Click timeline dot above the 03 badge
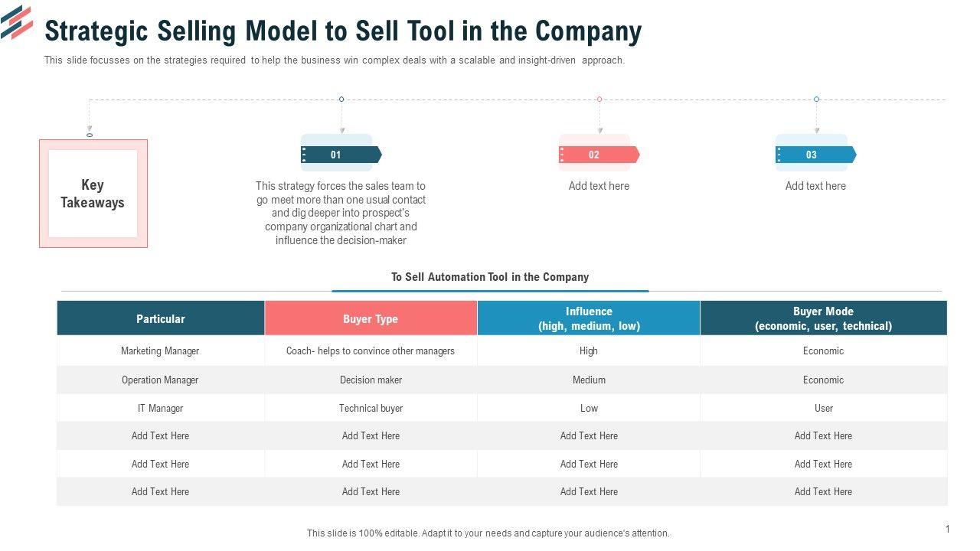This screenshot has height=551, width=980. [816, 99]
